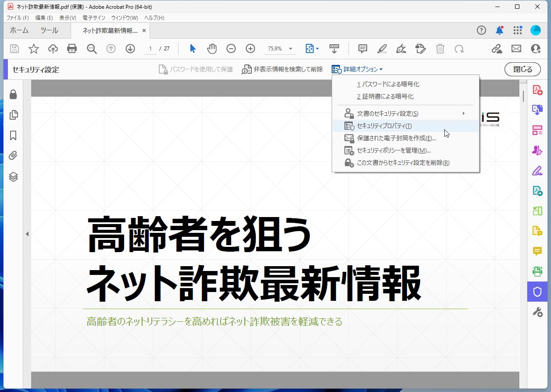Open Export PDF tool in right pane
Image resolution: width=551 pixels, height=392 pixels.
537,110
